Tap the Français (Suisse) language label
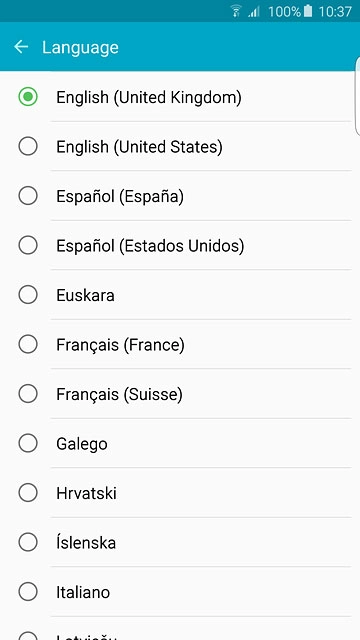This screenshot has height=640, width=360. click(119, 394)
